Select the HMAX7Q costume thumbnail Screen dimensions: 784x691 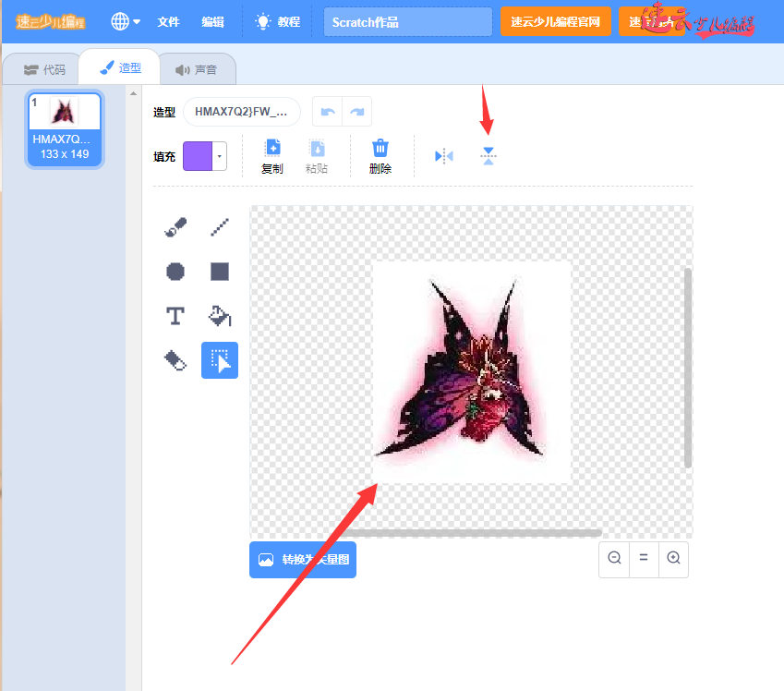point(64,129)
